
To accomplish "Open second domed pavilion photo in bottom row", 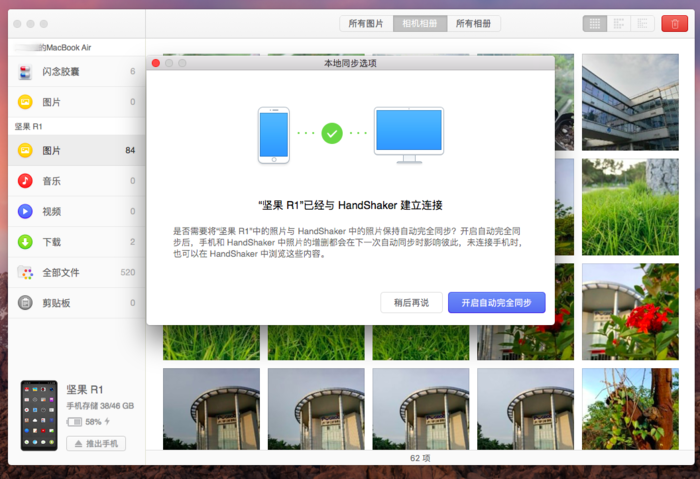I will pyautogui.click(x=316, y=409).
